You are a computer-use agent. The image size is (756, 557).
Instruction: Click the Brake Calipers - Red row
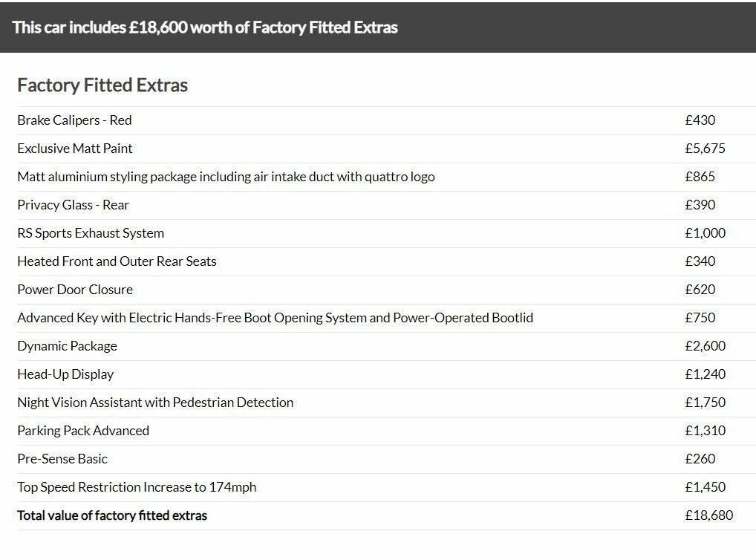(x=387, y=120)
